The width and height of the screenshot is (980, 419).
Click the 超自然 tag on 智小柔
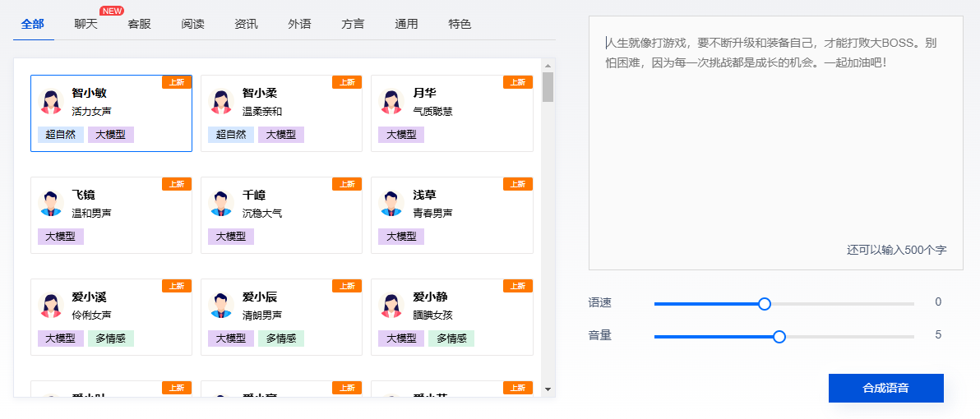tap(231, 135)
